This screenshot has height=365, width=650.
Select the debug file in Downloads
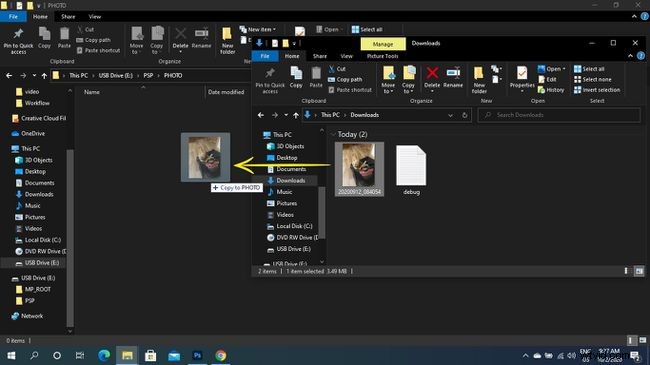tap(411, 170)
